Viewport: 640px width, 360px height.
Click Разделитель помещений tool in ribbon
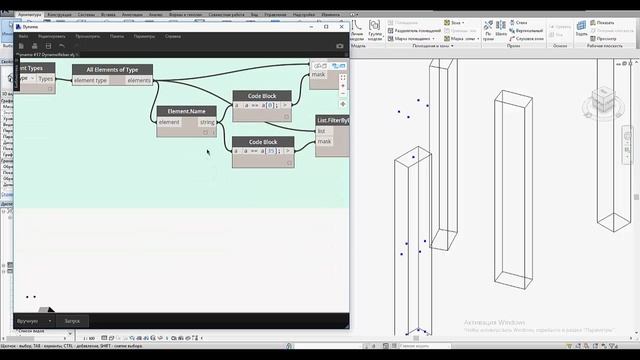[x=414, y=31]
